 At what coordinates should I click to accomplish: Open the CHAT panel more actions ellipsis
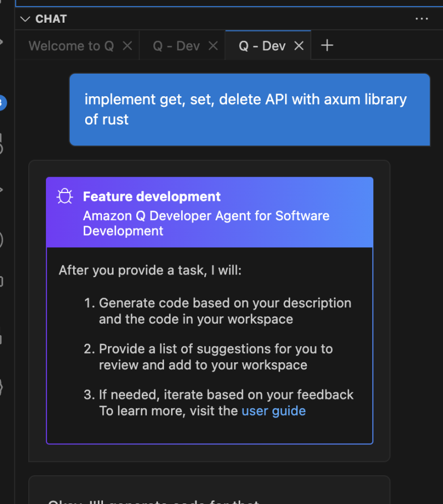tap(421, 19)
